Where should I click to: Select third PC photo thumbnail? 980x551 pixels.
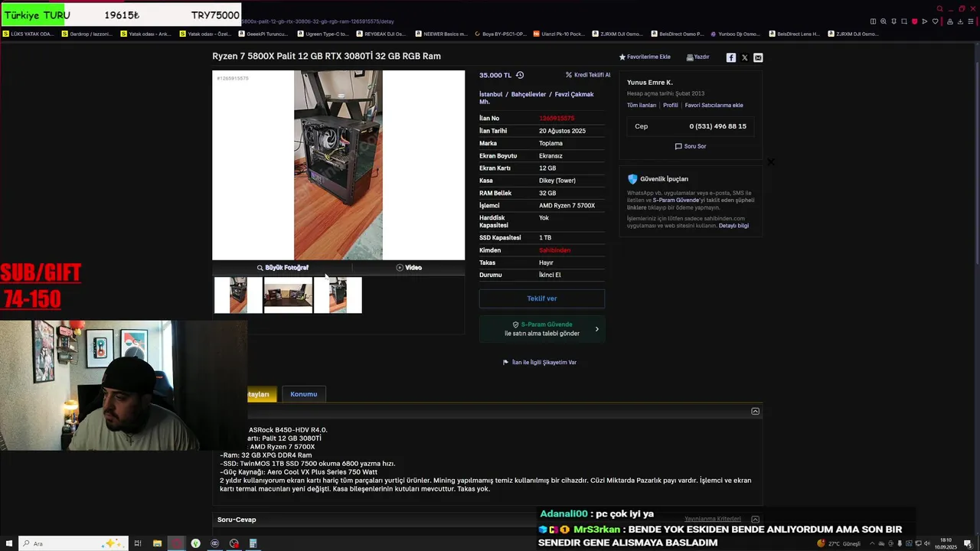(x=338, y=295)
